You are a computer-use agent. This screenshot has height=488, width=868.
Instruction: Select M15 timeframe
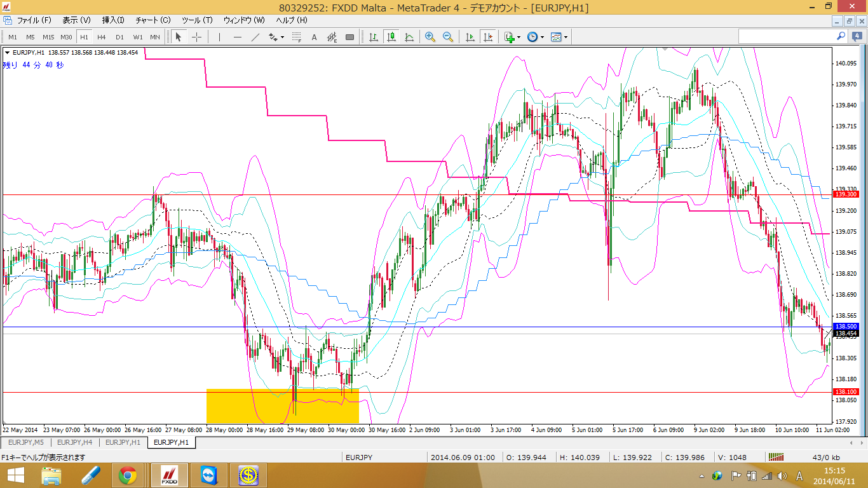[x=48, y=37]
